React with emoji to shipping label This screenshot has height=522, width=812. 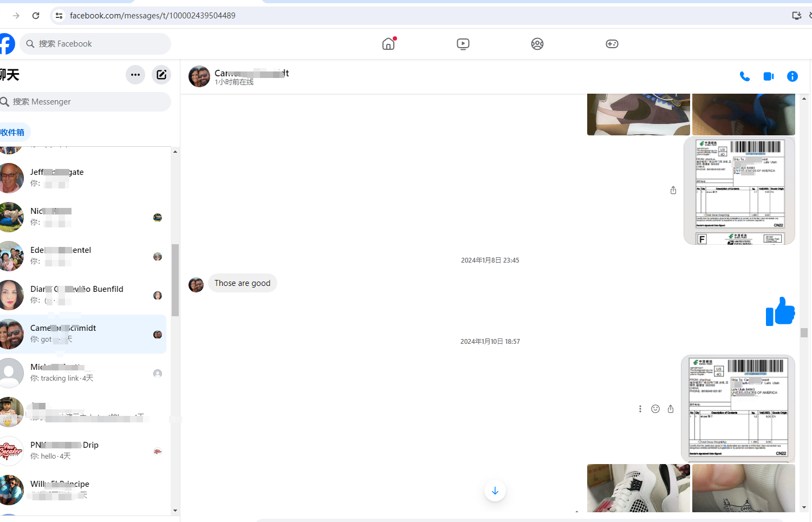click(x=655, y=409)
